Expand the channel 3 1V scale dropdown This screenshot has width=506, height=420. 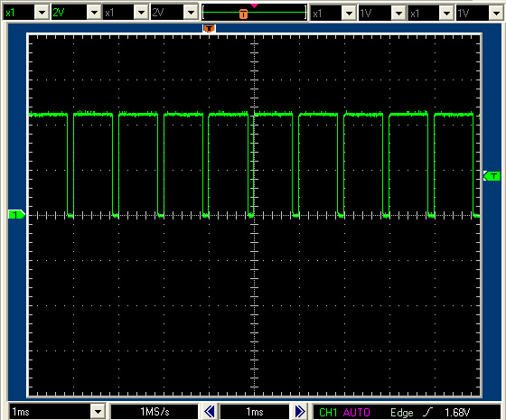[398, 14]
